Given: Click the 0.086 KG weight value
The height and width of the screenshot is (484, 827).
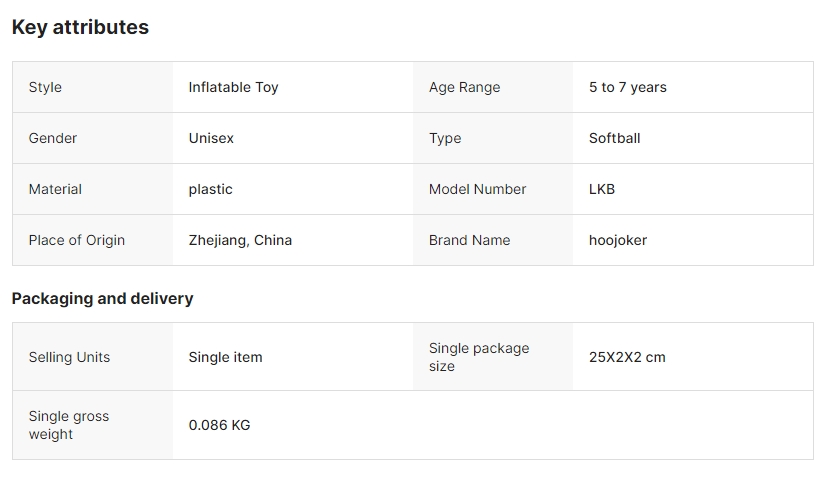Looking at the screenshot, I should 219,425.
